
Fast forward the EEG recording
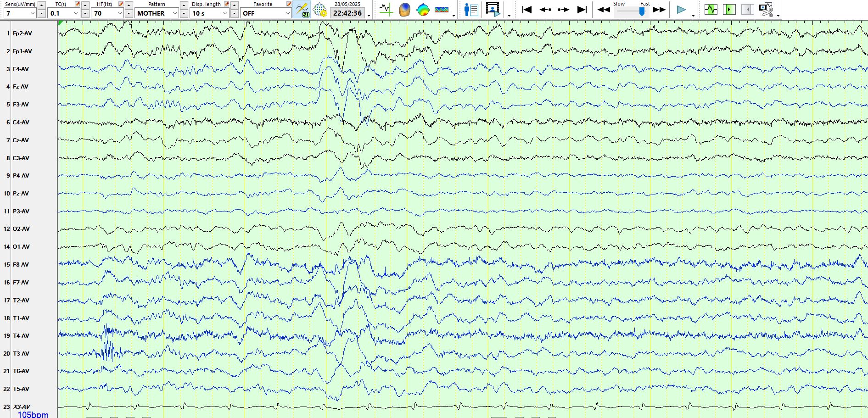pos(660,9)
